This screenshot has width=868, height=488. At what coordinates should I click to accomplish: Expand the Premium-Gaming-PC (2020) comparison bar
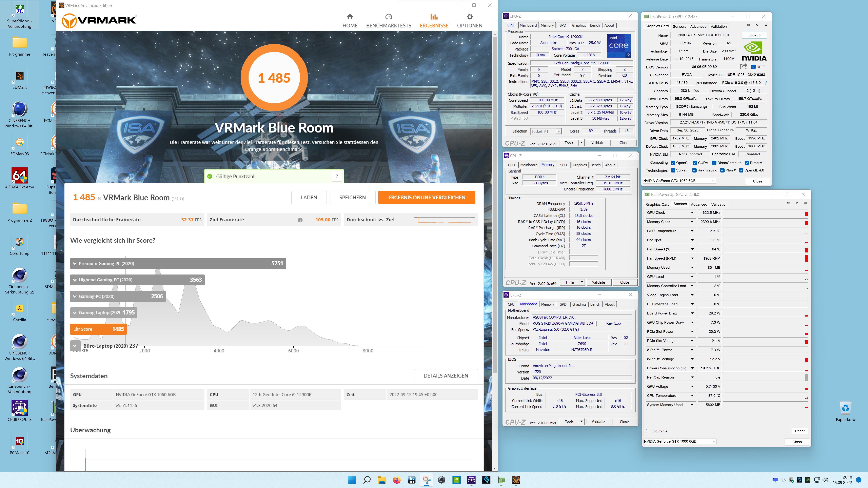click(178, 263)
